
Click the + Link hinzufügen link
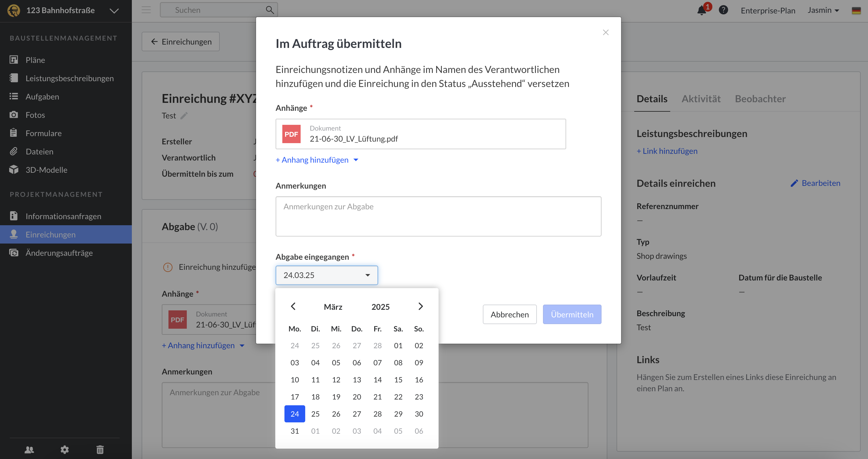[x=667, y=151]
